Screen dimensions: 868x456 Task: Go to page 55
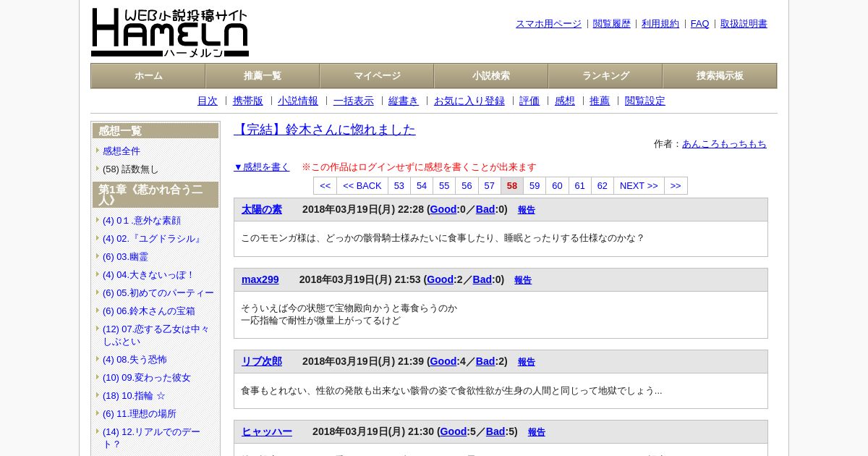(x=444, y=186)
